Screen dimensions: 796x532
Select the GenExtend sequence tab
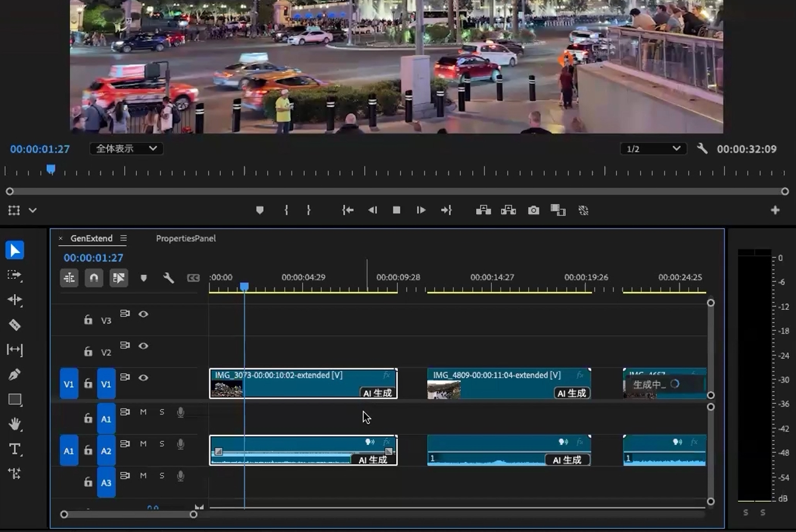tap(91, 239)
